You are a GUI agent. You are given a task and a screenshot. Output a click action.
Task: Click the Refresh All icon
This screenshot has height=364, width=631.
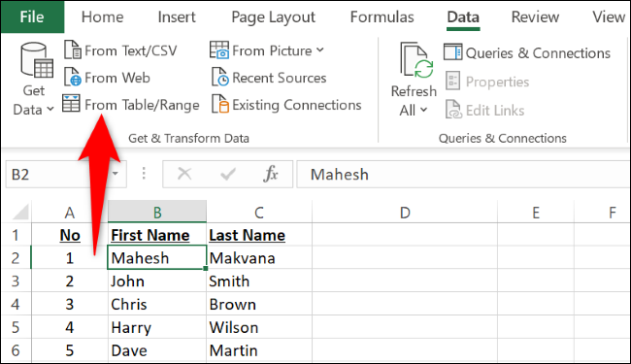(x=416, y=60)
